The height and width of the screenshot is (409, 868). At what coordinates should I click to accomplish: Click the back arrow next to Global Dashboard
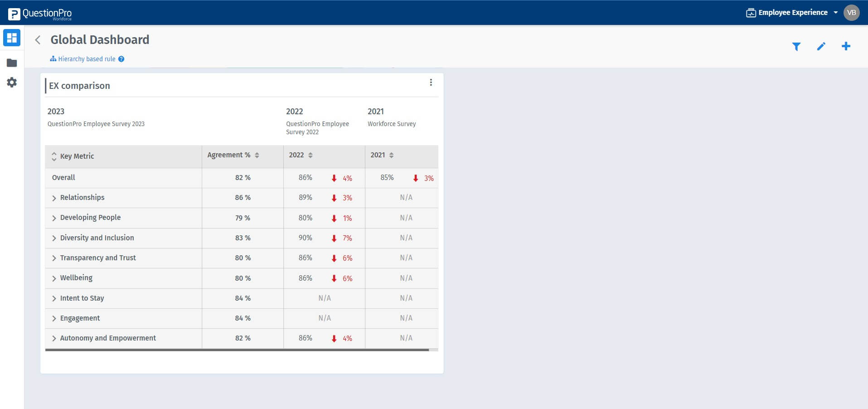click(x=37, y=40)
